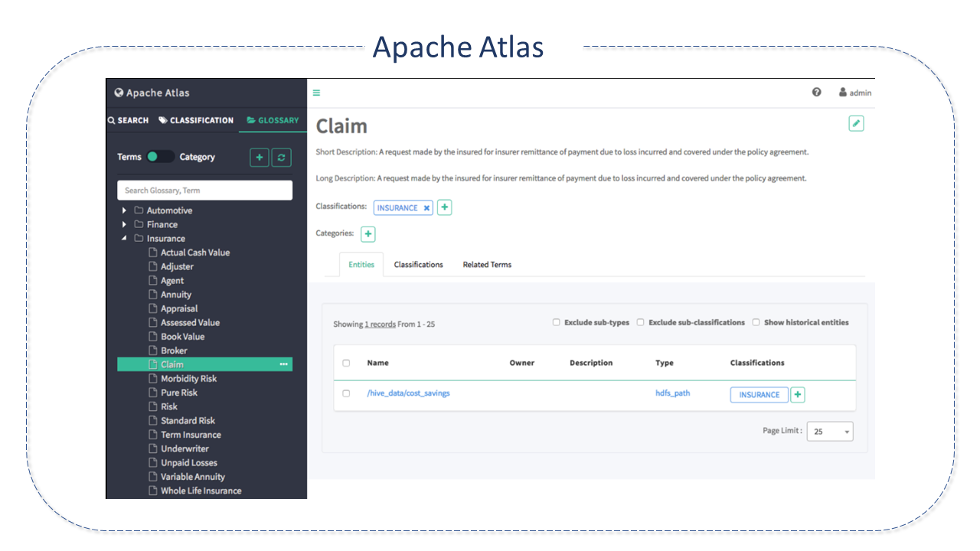Click the file icon beside Adjuster

pyautogui.click(x=153, y=266)
